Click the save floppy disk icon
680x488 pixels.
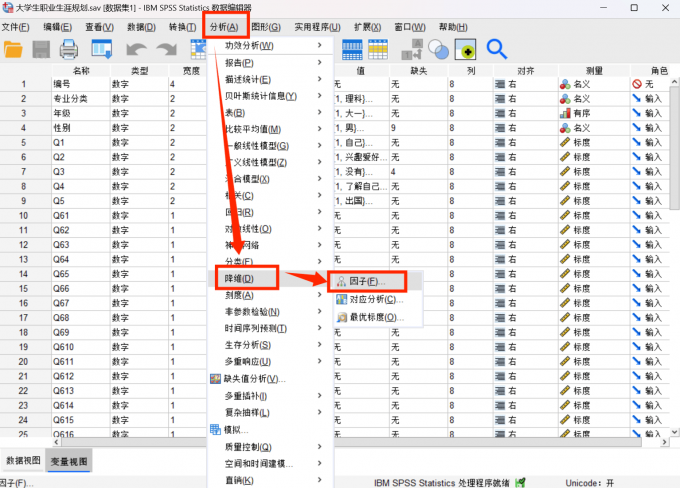(41, 49)
